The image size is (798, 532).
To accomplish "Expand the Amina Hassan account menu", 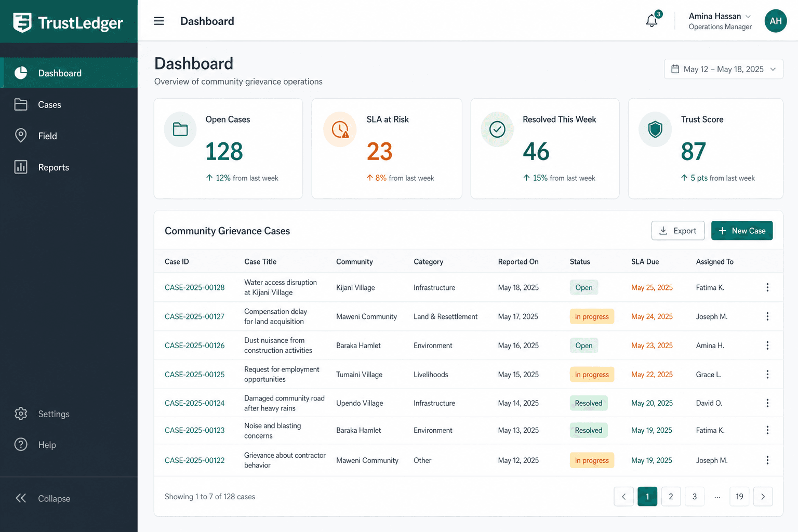I will [720, 21].
